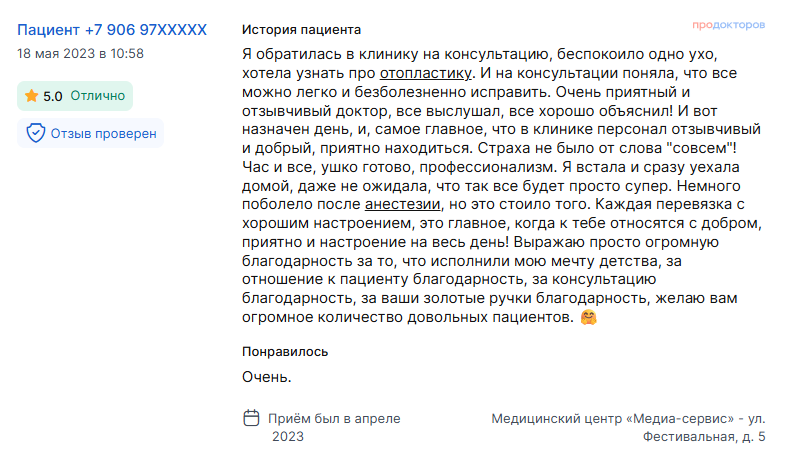Open patient profile +7 906 97XXXXX
Viewport: 785px width, 456px height.
coord(112,30)
